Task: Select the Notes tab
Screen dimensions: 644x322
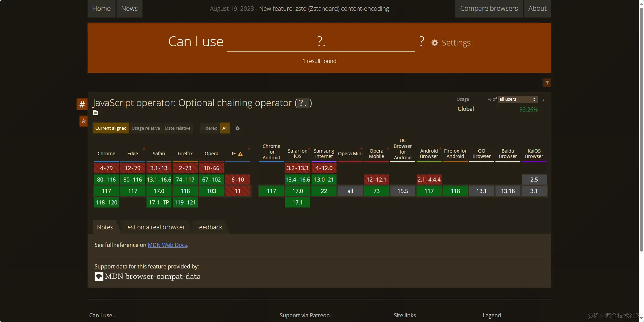Action: click(x=105, y=227)
